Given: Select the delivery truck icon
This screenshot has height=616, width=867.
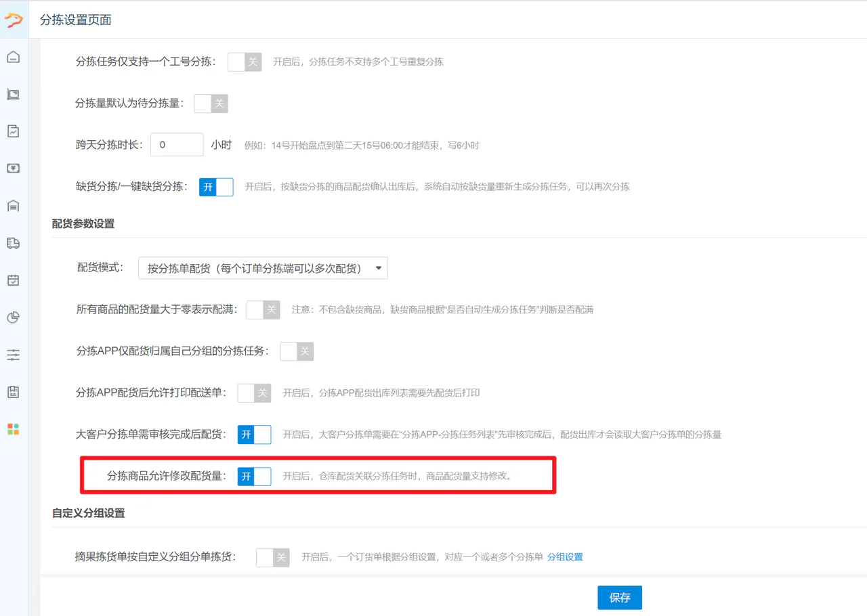Looking at the screenshot, I should [x=14, y=243].
